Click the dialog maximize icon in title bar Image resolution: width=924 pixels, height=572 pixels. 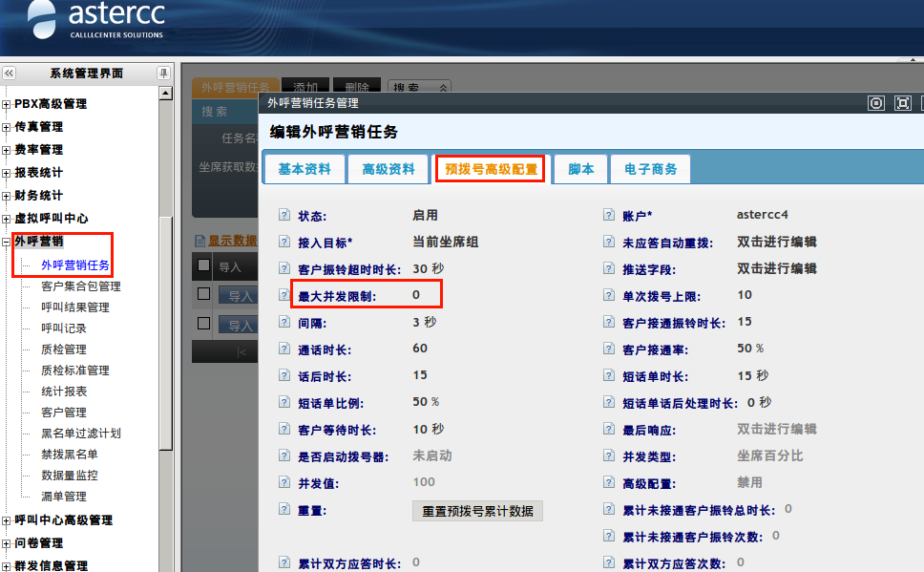(x=902, y=103)
